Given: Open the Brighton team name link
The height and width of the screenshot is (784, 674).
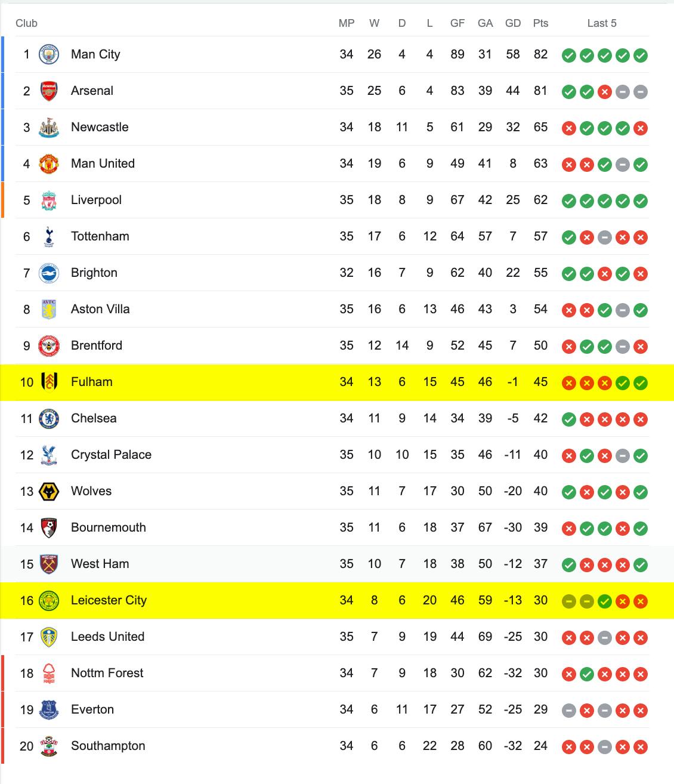Looking at the screenshot, I should (94, 273).
